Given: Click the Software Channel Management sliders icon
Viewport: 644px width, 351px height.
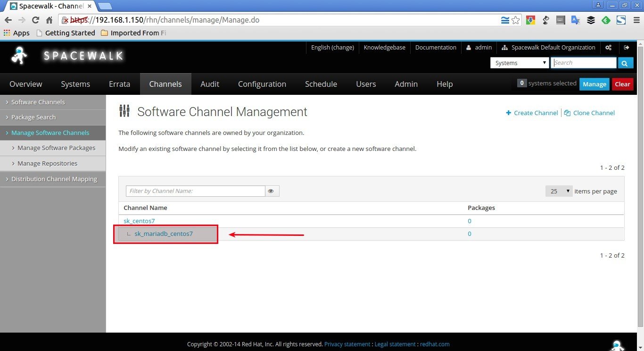Looking at the screenshot, I should coord(124,111).
